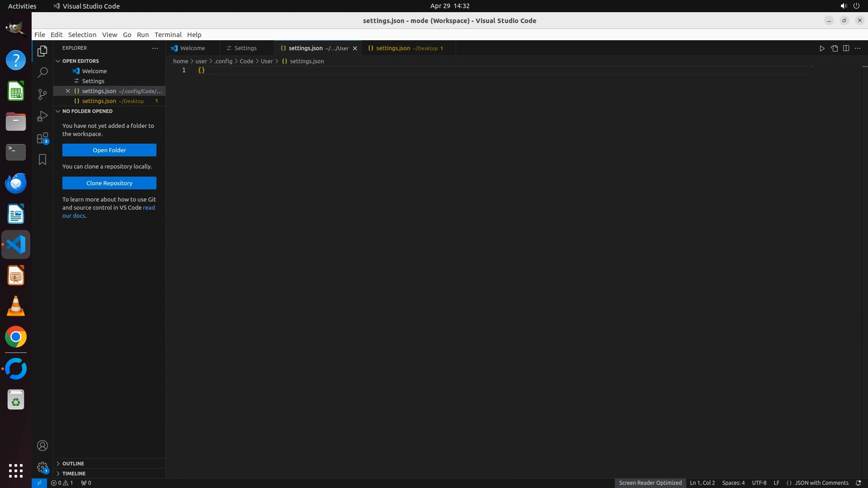This screenshot has height=488, width=868.
Task: Expand the Outline section
Action: (73, 464)
